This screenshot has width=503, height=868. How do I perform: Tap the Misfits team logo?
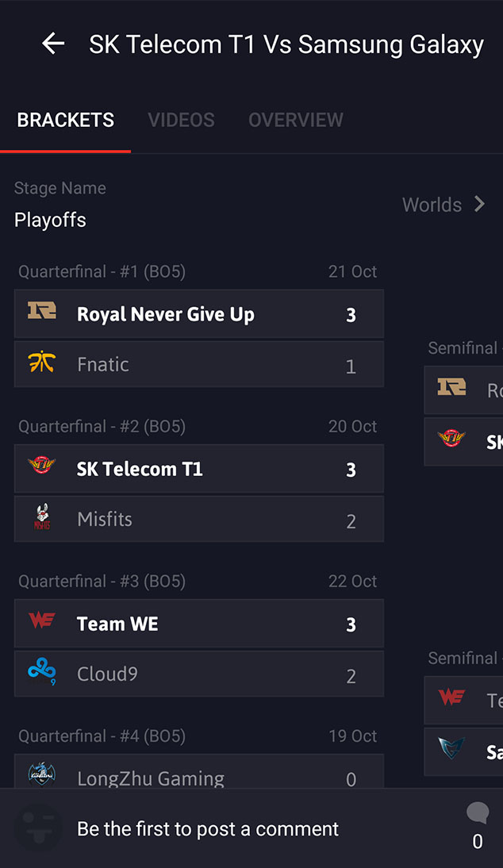(x=42, y=518)
